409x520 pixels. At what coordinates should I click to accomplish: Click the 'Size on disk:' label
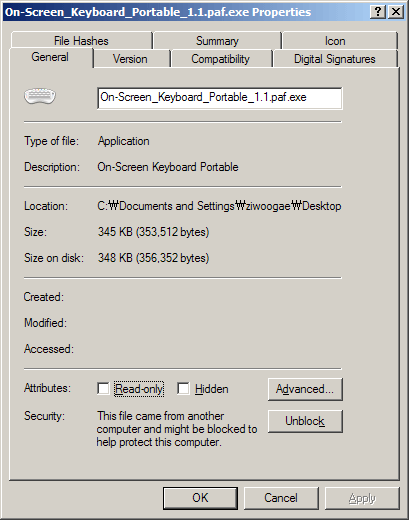(54, 258)
